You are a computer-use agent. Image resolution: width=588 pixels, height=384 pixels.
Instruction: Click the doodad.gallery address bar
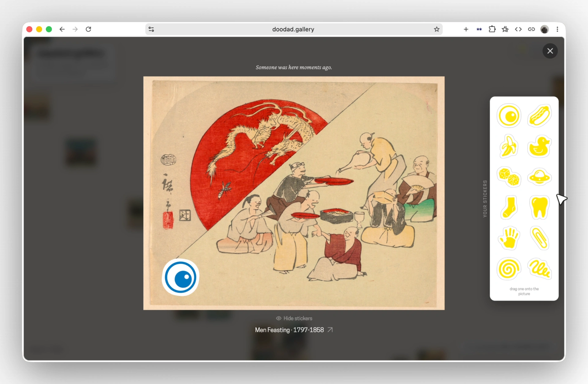click(293, 29)
